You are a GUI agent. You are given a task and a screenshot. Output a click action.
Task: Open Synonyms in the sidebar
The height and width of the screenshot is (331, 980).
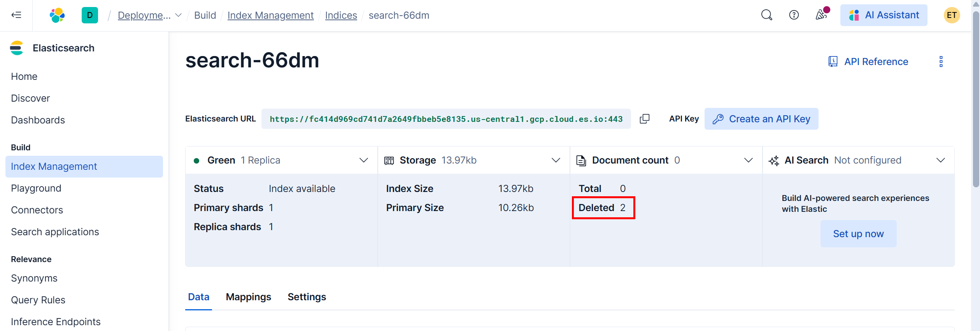(34, 278)
